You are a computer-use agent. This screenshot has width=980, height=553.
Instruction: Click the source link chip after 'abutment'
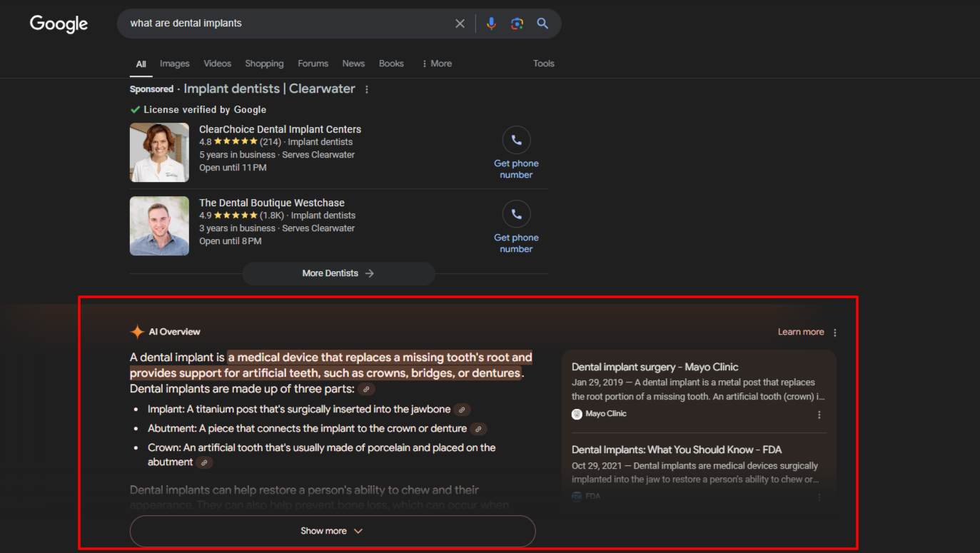tap(205, 462)
